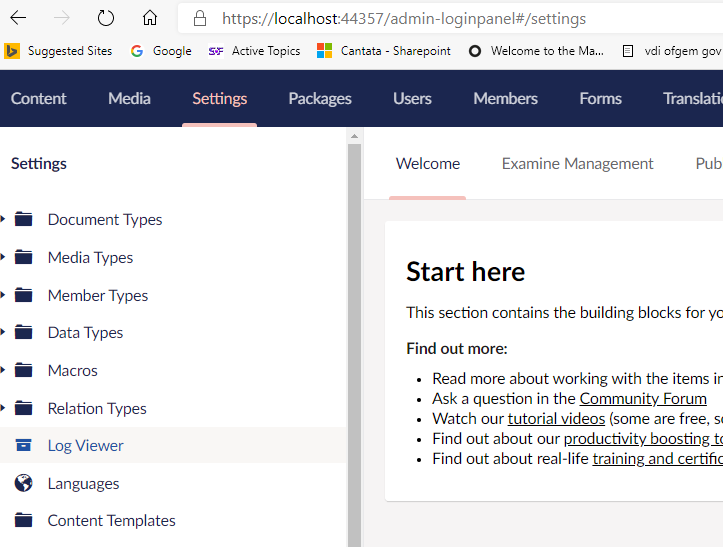This screenshot has width=723, height=547.
Task: Expand the Relation Types node
Action: coord(2,408)
